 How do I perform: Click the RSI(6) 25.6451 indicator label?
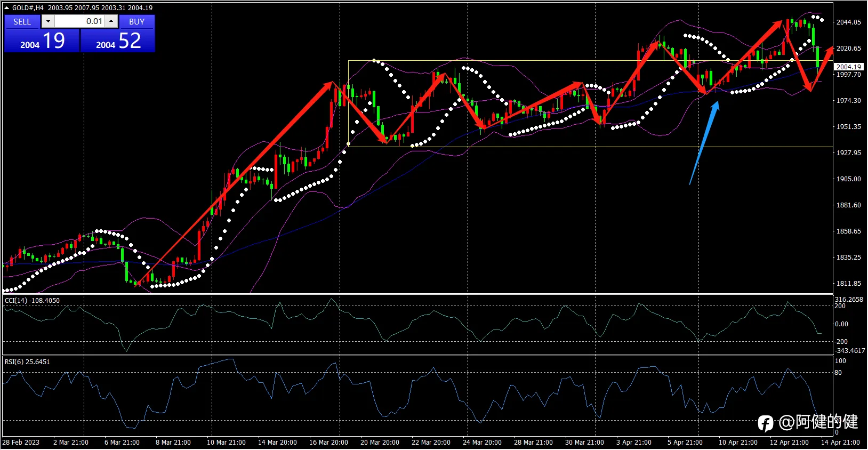[27, 362]
